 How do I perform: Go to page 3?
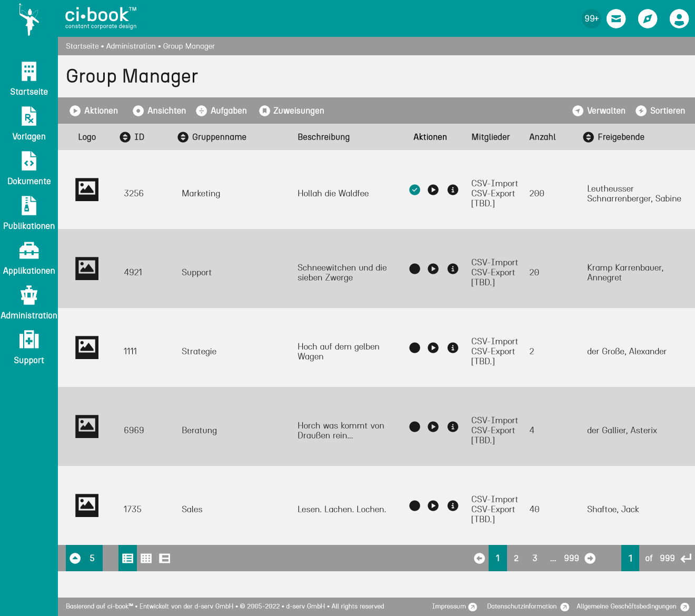(535, 558)
